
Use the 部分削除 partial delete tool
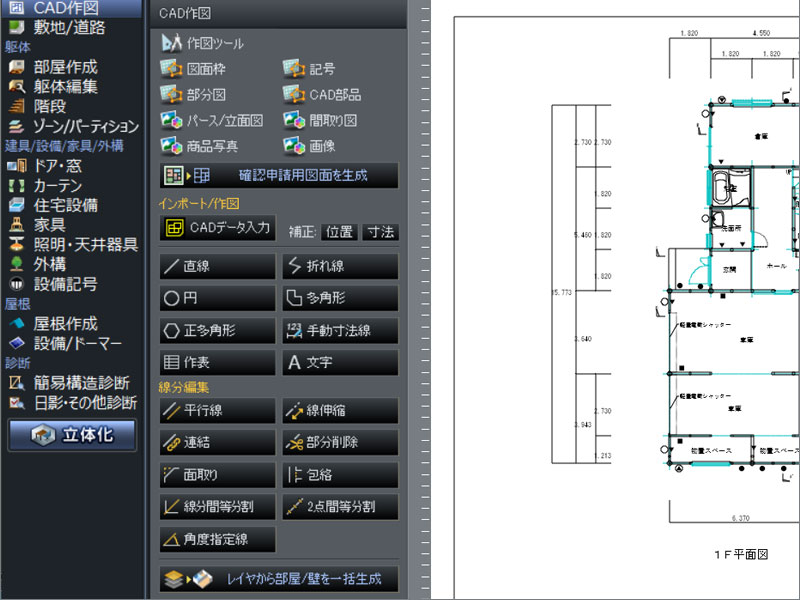340,442
